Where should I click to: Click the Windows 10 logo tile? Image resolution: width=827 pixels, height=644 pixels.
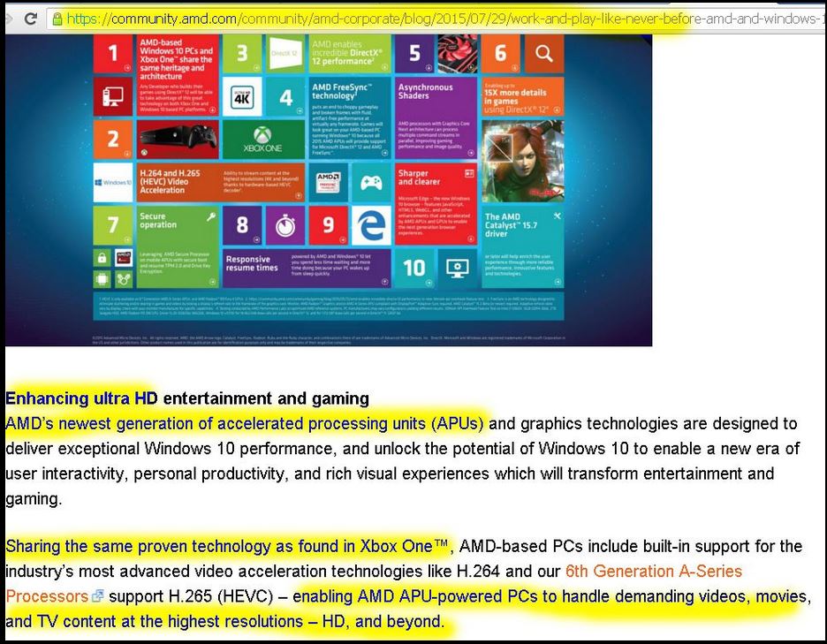point(113,183)
